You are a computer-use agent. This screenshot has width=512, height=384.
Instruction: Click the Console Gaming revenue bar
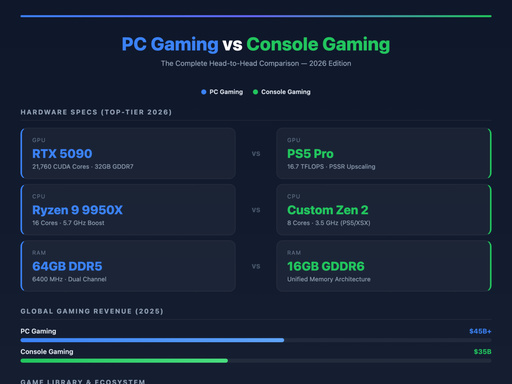point(256,361)
